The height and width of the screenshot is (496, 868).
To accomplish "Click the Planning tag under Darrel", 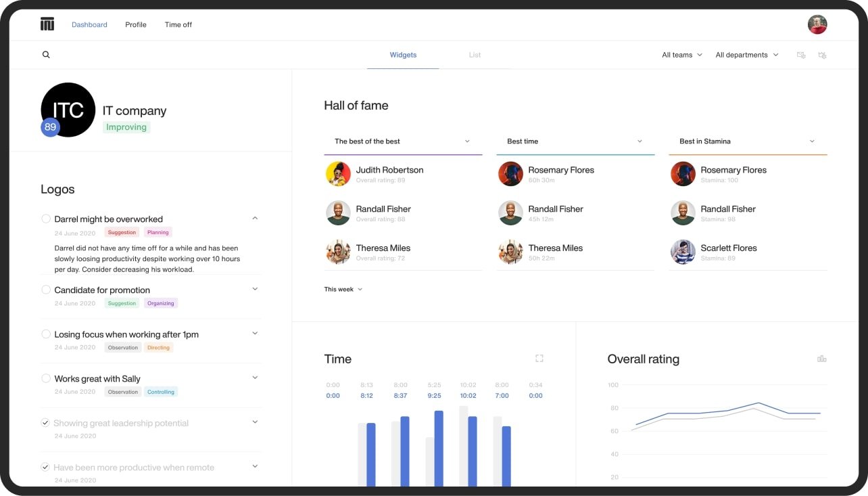I will tap(158, 232).
